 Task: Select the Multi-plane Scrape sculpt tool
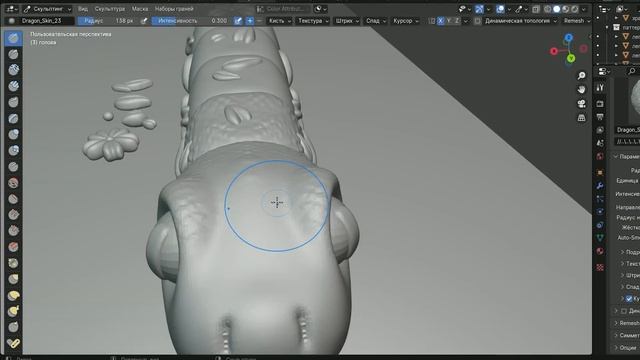(13, 247)
